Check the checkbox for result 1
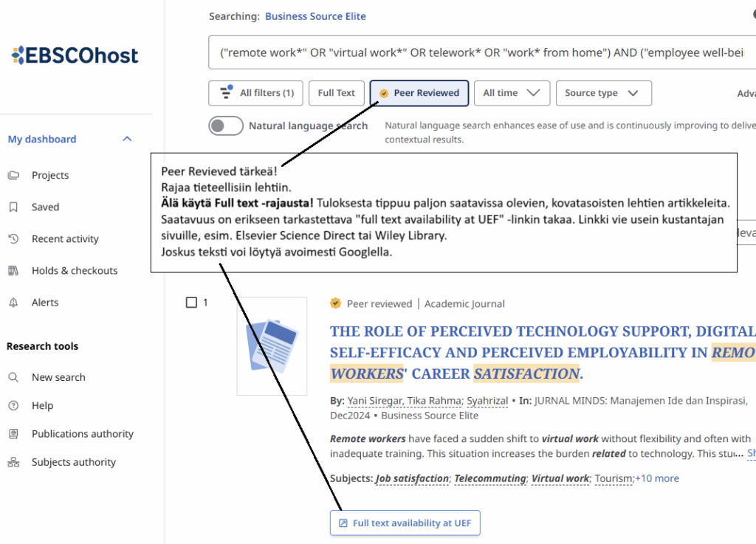Image resolution: width=756 pixels, height=544 pixels. click(x=191, y=302)
